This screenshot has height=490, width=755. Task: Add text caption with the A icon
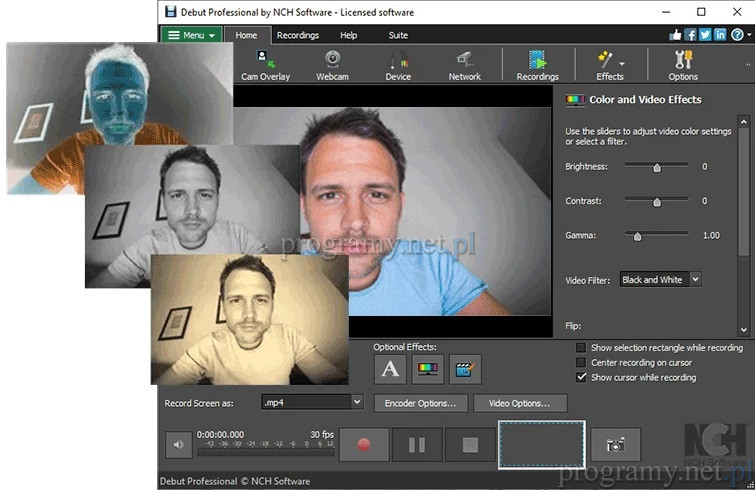pyautogui.click(x=390, y=369)
